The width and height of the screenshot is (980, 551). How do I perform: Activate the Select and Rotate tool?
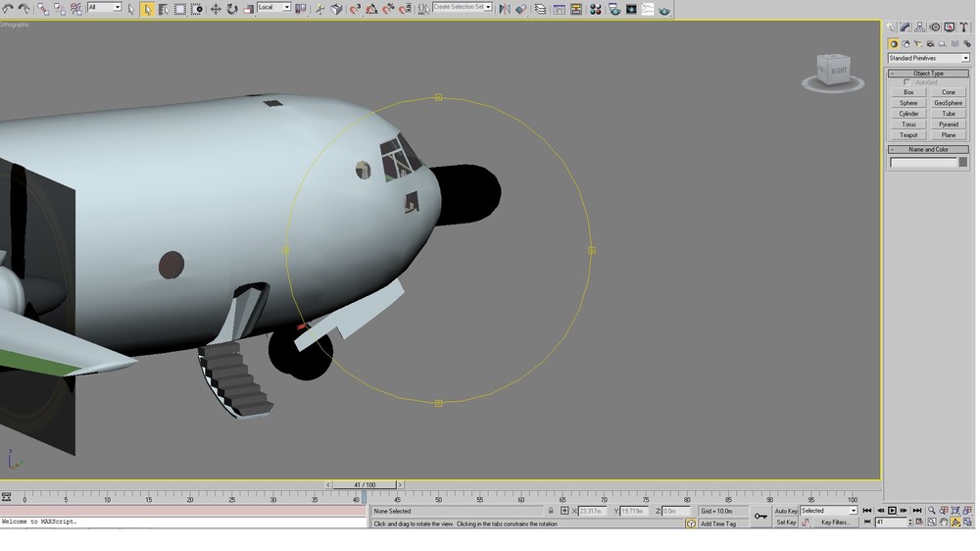pyautogui.click(x=232, y=10)
